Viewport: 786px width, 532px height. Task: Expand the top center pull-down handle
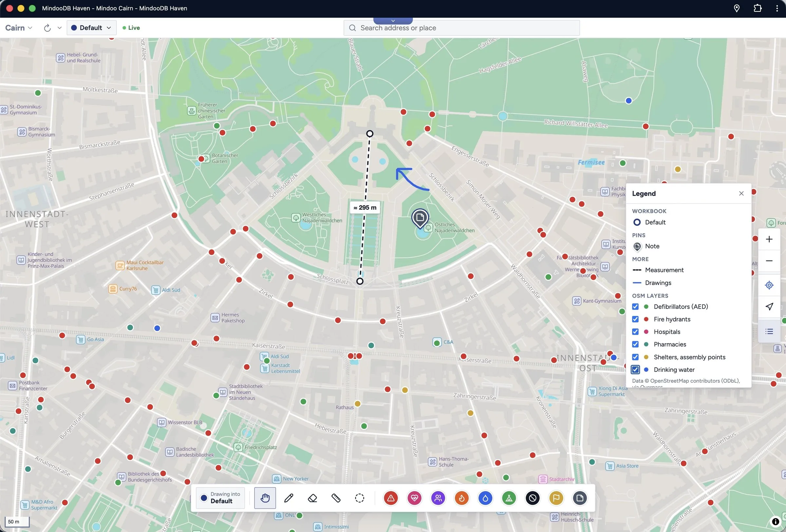[393, 21]
